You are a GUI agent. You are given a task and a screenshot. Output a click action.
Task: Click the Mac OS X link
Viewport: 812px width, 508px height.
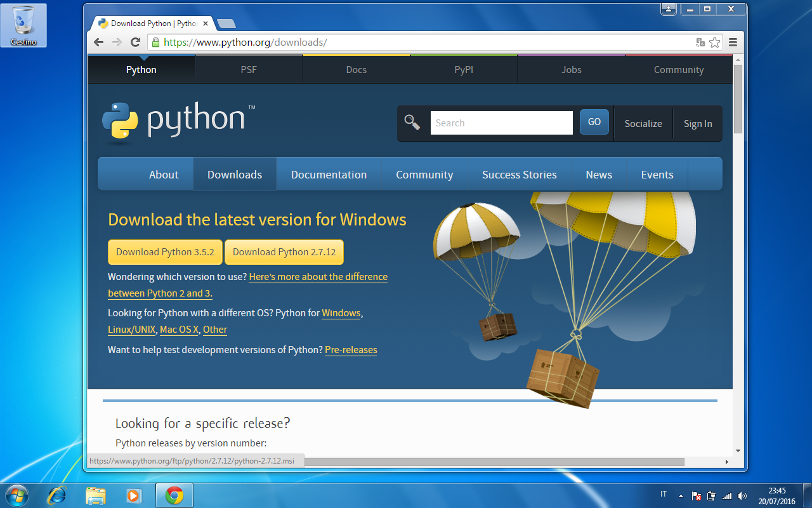pos(179,330)
